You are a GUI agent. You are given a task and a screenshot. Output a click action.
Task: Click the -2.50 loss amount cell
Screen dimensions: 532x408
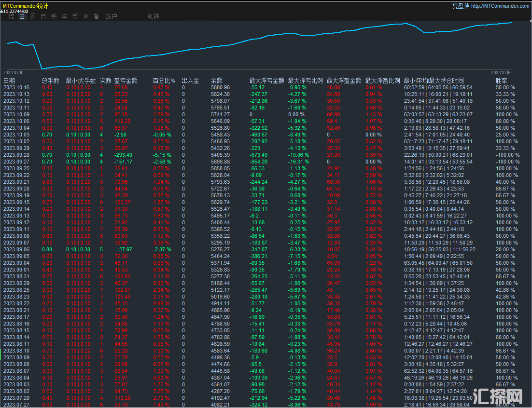click(120, 135)
